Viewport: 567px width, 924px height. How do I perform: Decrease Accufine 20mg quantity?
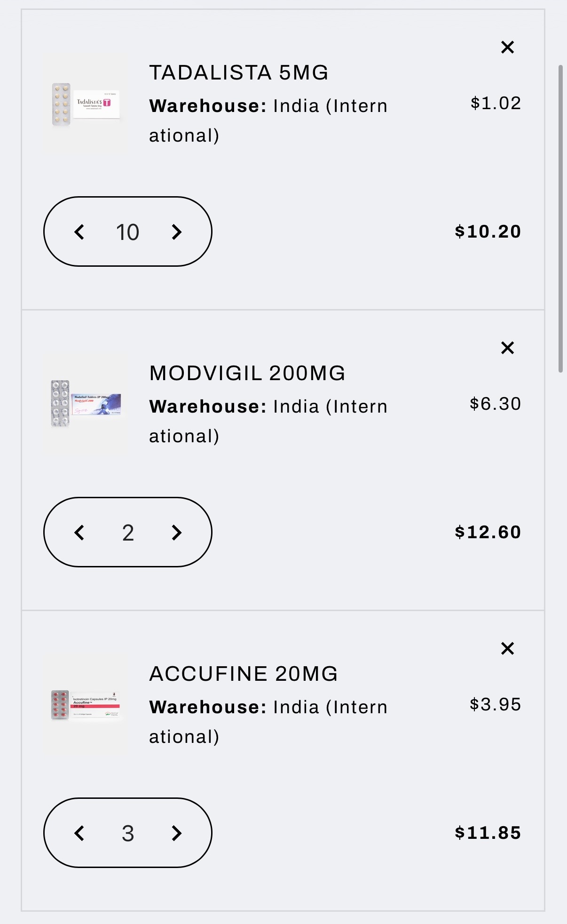[x=79, y=833]
